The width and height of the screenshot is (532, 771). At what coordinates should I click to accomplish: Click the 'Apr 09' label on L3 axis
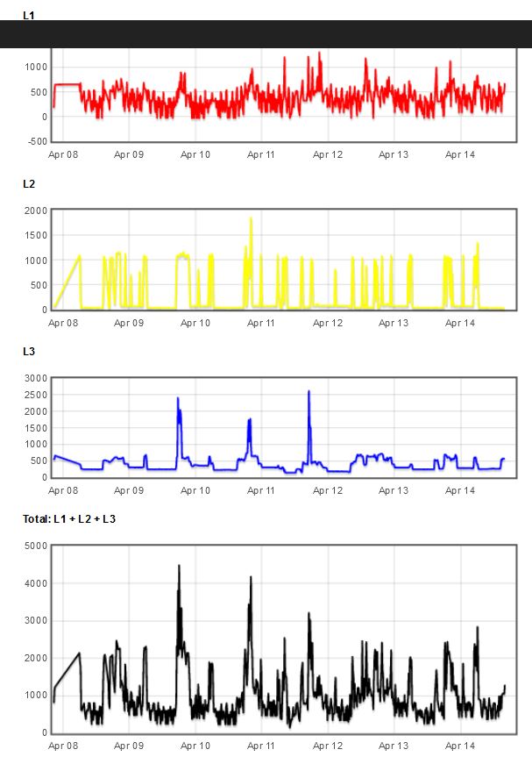[129, 490]
